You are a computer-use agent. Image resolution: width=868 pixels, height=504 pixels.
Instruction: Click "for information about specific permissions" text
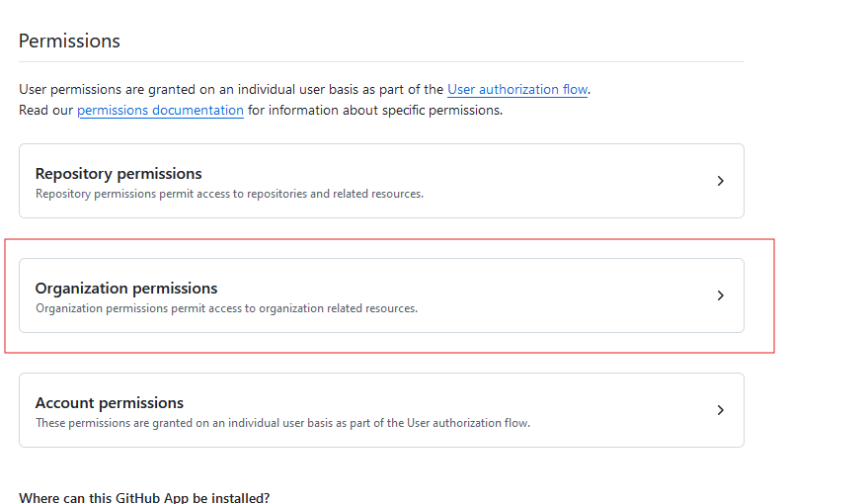coord(374,110)
